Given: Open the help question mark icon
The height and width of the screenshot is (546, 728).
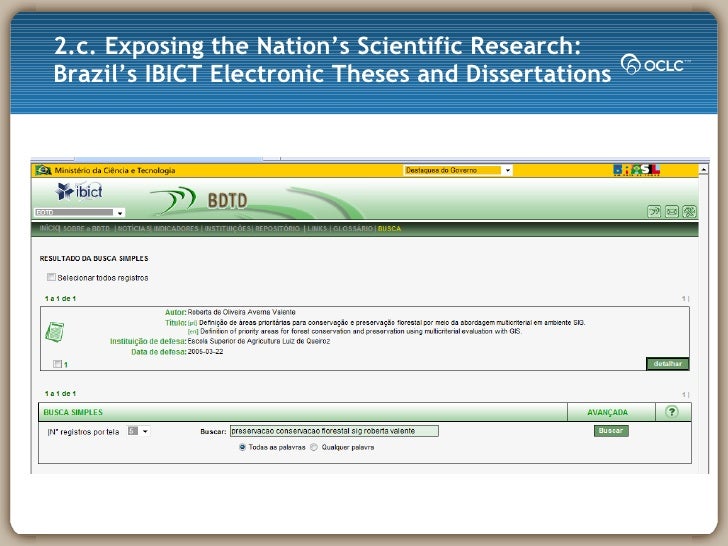Looking at the screenshot, I should pos(671,411).
